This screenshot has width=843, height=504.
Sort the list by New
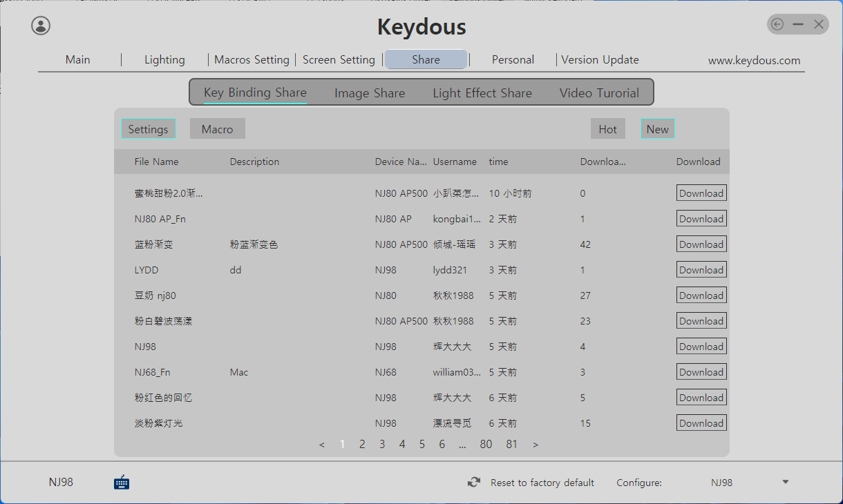coord(658,129)
